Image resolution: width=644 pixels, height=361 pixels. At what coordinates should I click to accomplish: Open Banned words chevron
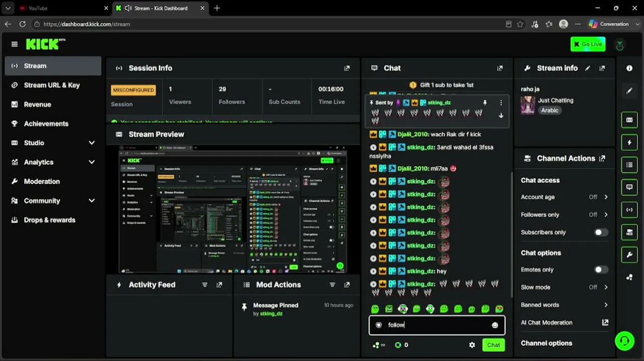pyautogui.click(x=606, y=305)
